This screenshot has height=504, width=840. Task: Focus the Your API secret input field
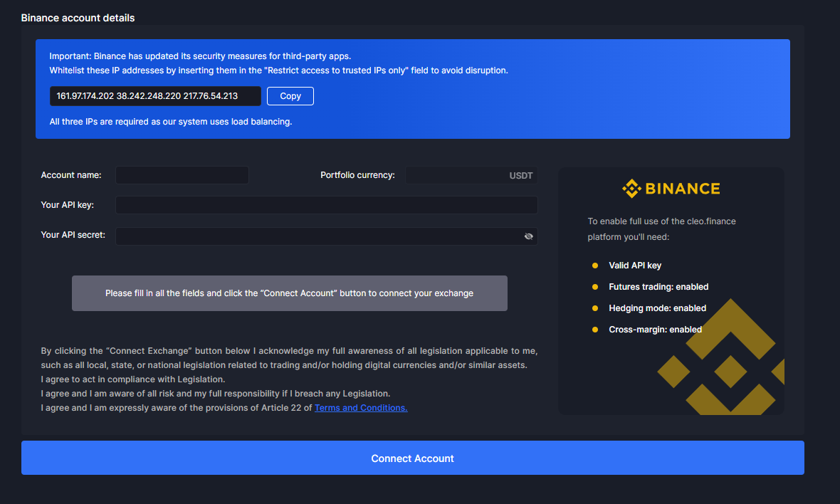coord(326,236)
